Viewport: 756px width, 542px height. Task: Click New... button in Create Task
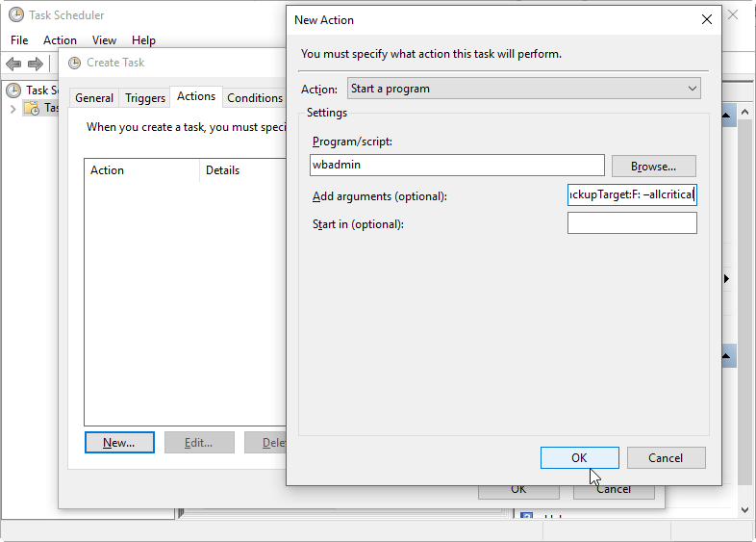point(119,443)
